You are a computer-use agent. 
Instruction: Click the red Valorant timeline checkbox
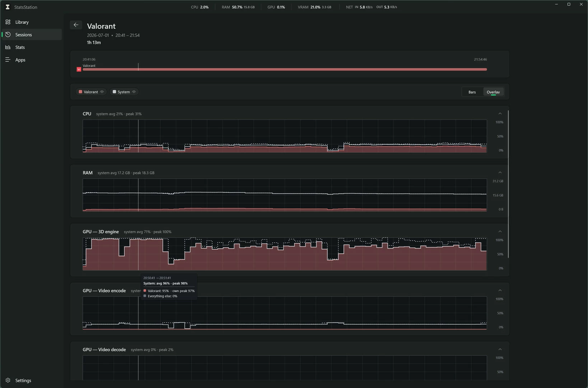click(79, 69)
